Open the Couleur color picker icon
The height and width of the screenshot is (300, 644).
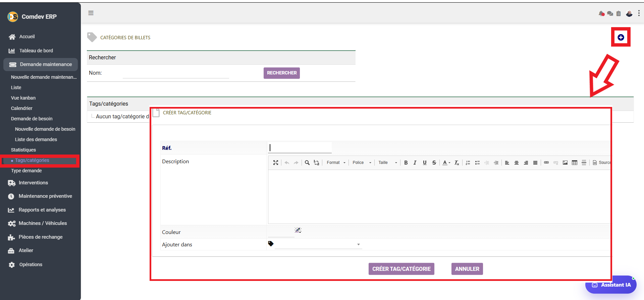[298, 230]
